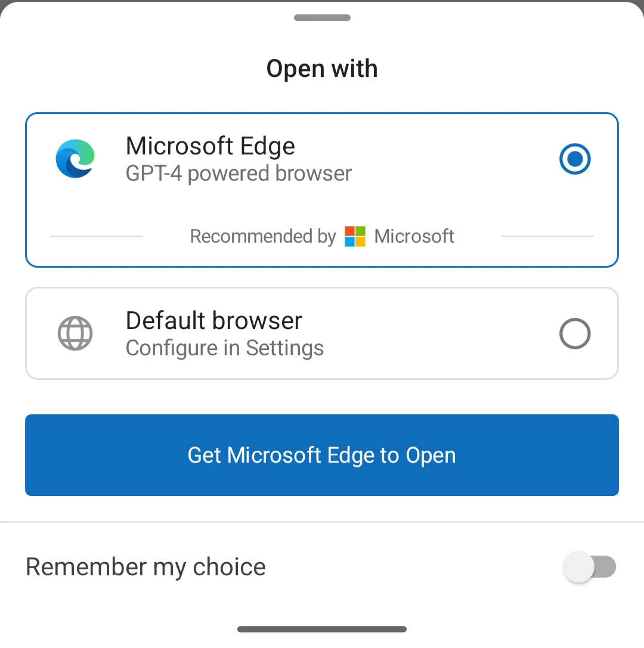Select the Default browser radio button
This screenshot has height=648, width=644.
coord(575,334)
